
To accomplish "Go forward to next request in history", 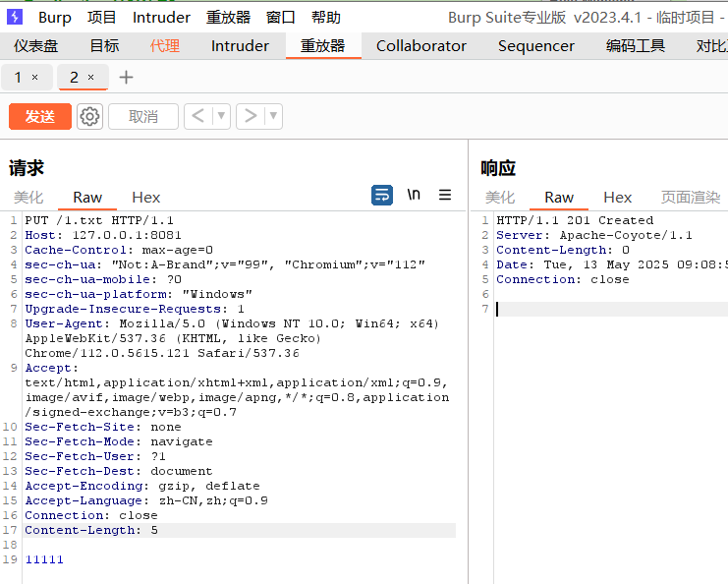I will click(x=250, y=116).
